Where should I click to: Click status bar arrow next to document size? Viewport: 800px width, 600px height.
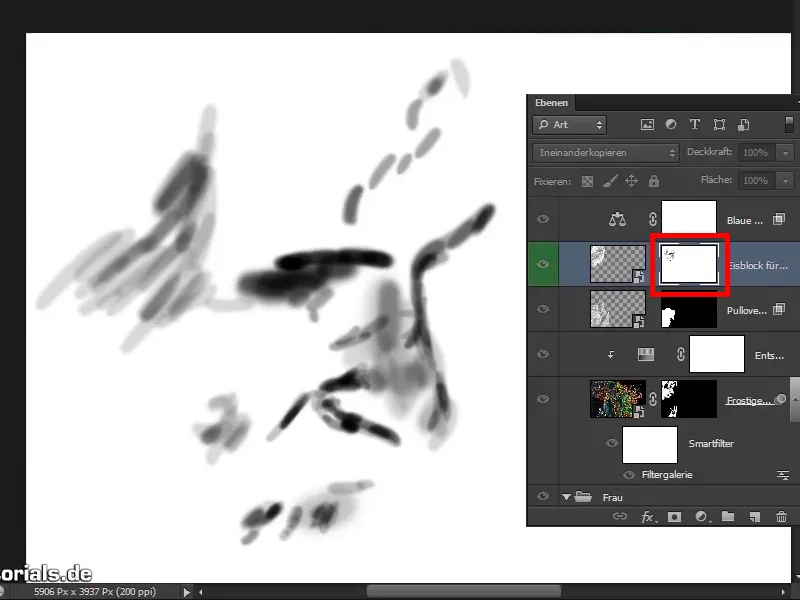tap(187, 592)
